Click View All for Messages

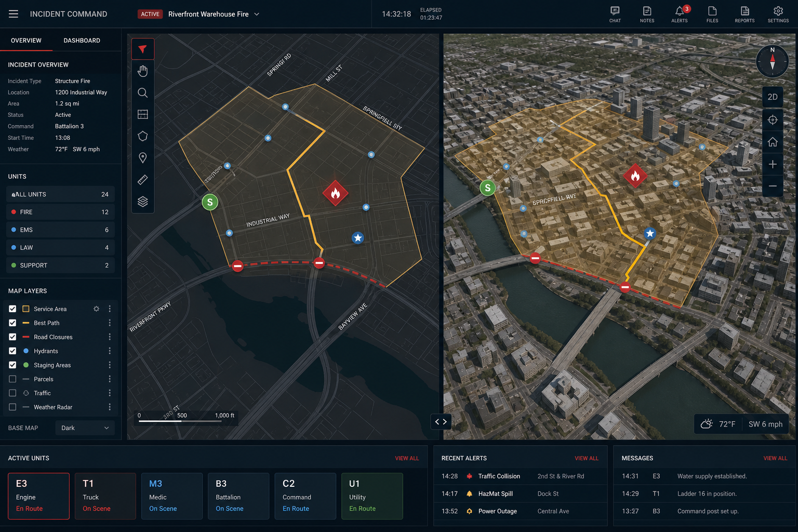pos(775,458)
